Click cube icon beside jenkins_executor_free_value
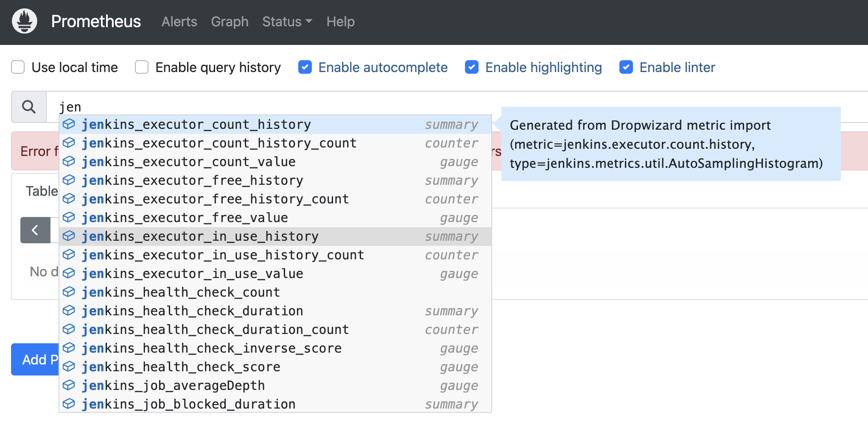 click(69, 217)
